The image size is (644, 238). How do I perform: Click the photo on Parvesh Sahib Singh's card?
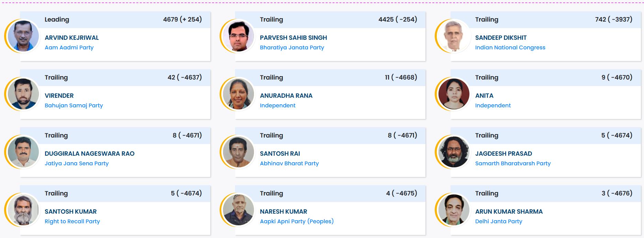click(238, 36)
